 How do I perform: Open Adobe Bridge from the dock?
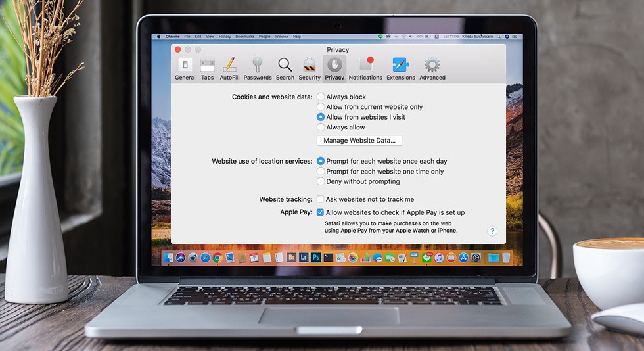292,258
